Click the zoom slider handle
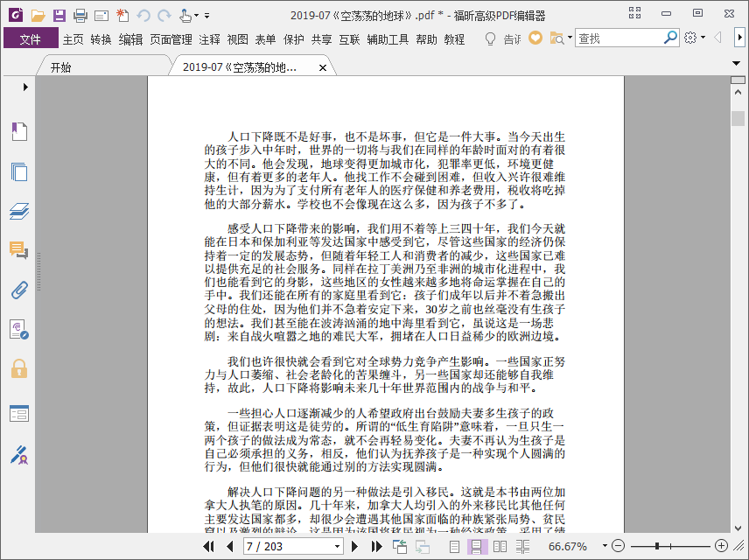The width and height of the screenshot is (749, 560). 657,546
